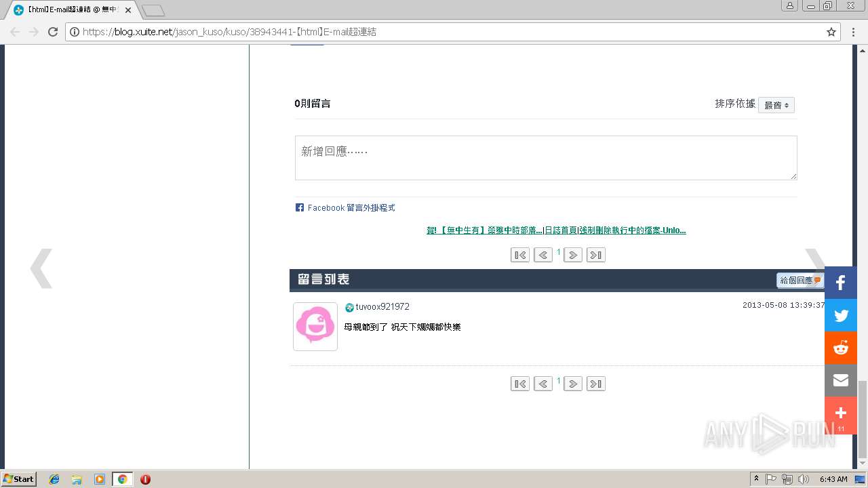
Task: Open Chrome user profile button
Action: [789, 5]
